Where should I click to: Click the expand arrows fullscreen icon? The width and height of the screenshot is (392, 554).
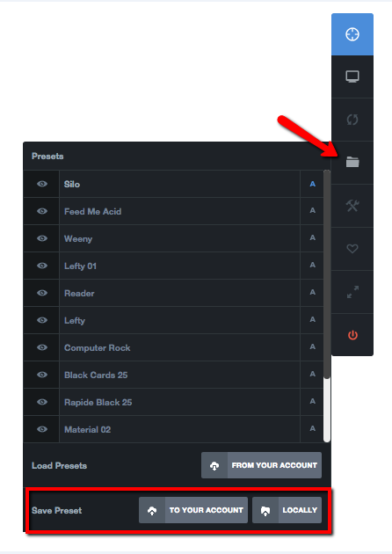[x=352, y=292]
